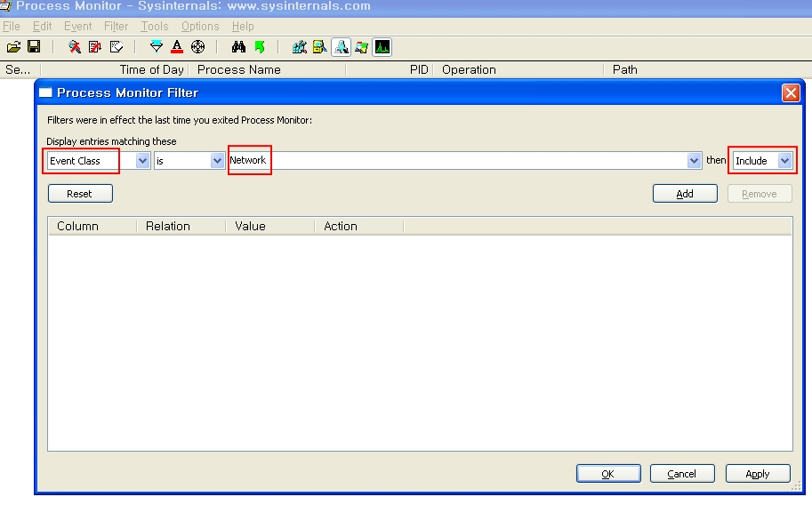Image resolution: width=812 pixels, height=513 pixels.
Task: Open the Filter funnel icon
Action: click(x=156, y=47)
